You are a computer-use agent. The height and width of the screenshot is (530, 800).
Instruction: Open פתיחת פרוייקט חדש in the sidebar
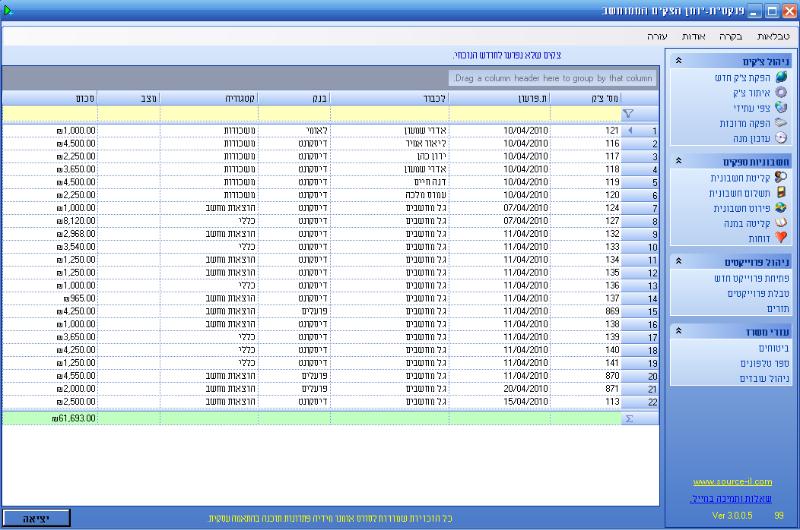[x=752, y=279]
